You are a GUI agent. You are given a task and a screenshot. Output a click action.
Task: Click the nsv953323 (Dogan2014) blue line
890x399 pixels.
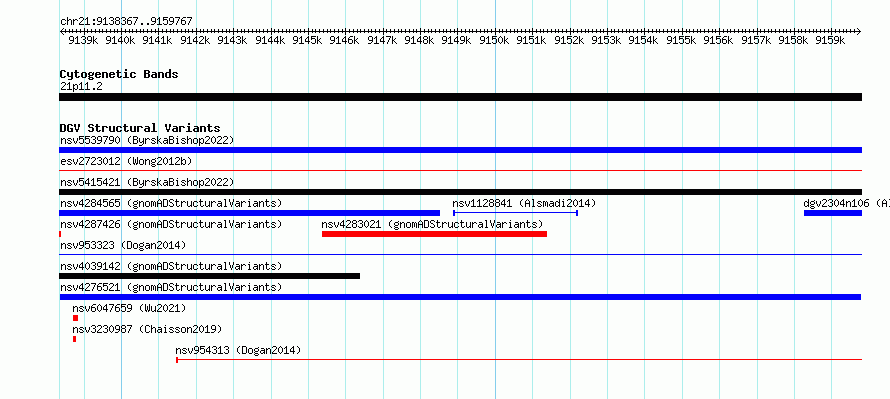coord(460,254)
